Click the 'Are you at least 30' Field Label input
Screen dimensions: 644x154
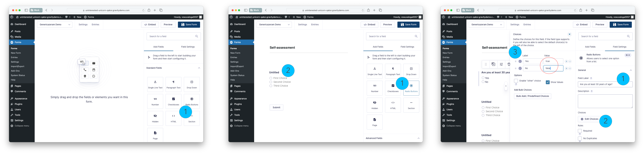click(x=597, y=84)
